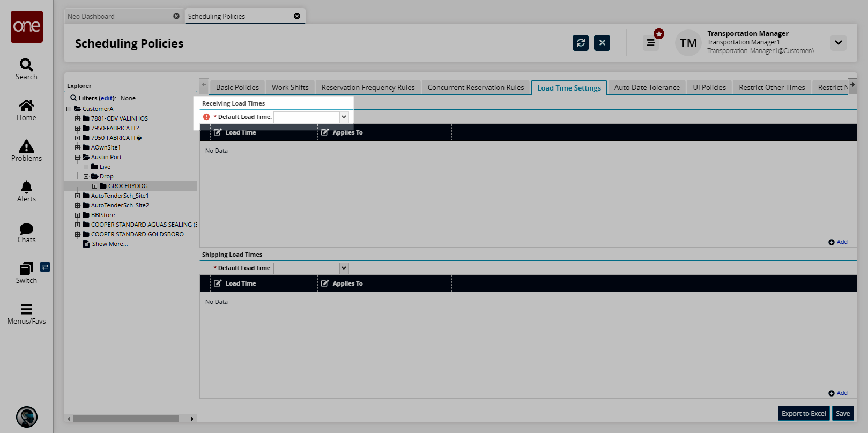
Task: Expand the Live folder node
Action: click(x=86, y=167)
